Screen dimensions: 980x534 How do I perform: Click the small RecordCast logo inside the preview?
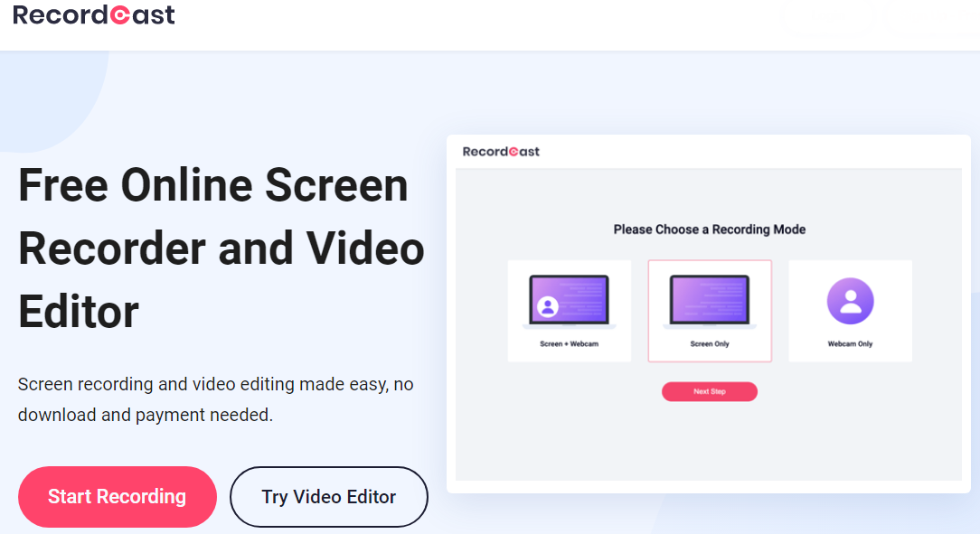tap(501, 152)
